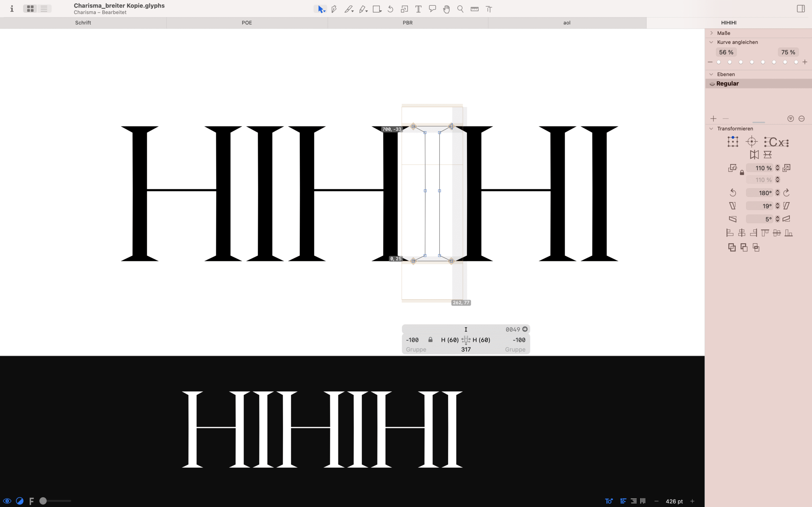Viewport: 812px width, 507px height.
Task: Select the Hand tool
Action: (446, 9)
